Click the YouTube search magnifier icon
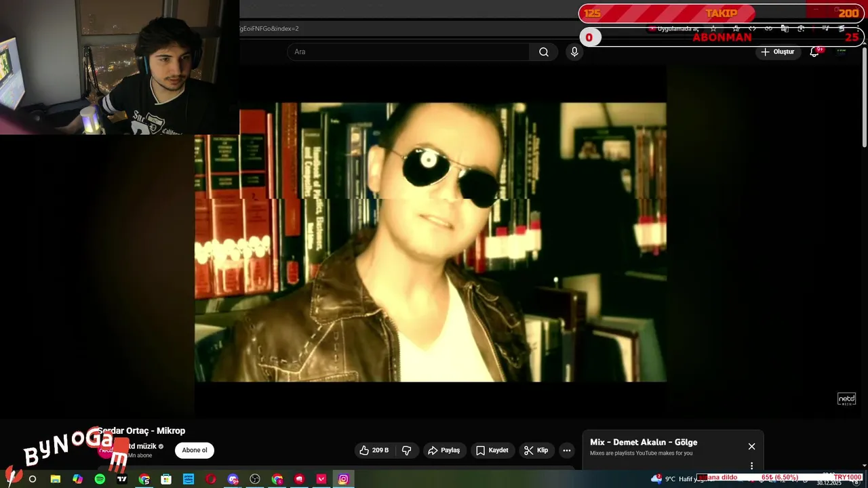Viewport: 868px width, 488px height. click(544, 52)
